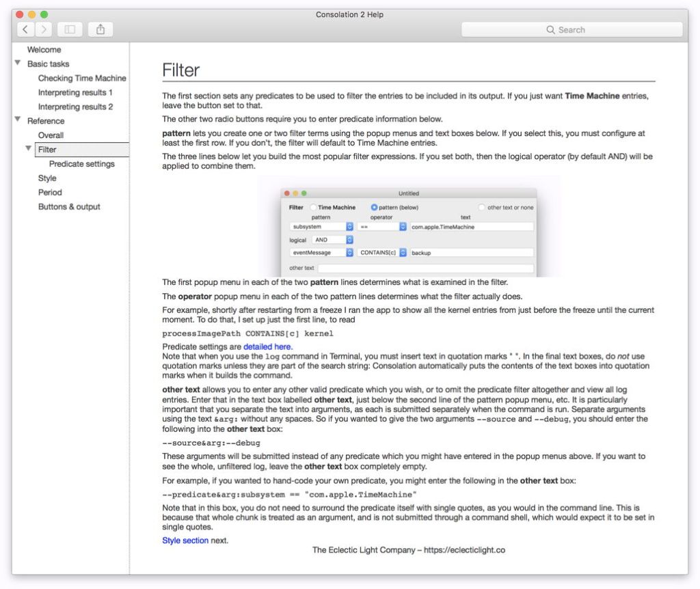The width and height of the screenshot is (700, 589).
Task: Collapse the Basic tasks disclosure triangle
Action: [x=18, y=64]
